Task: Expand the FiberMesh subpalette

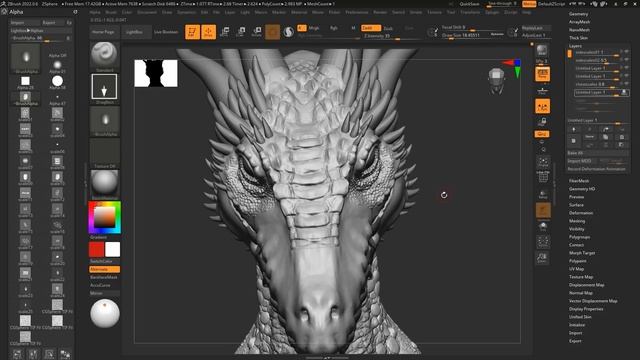Action: point(579,181)
